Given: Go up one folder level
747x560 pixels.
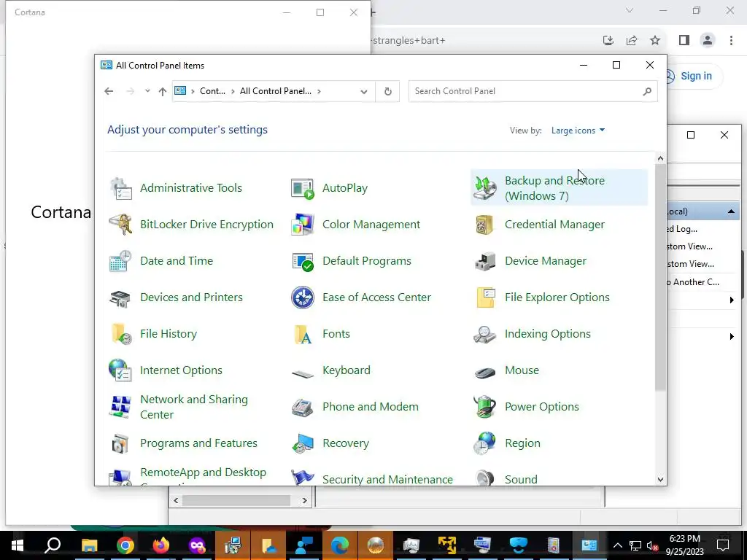Looking at the screenshot, I should [x=163, y=91].
